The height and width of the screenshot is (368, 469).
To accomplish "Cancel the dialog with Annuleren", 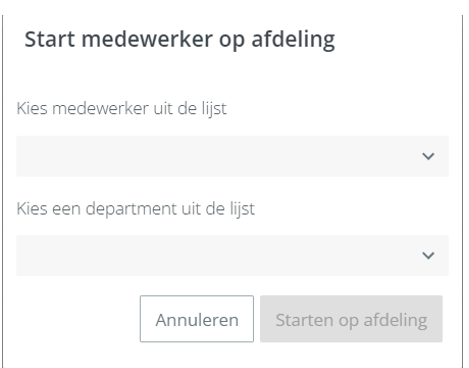I will pos(197,319).
